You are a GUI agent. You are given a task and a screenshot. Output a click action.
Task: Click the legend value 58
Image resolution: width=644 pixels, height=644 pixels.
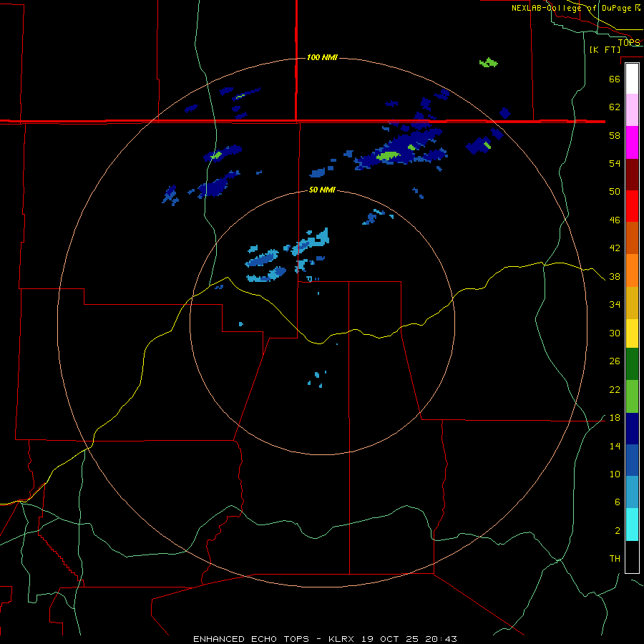[x=615, y=135]
